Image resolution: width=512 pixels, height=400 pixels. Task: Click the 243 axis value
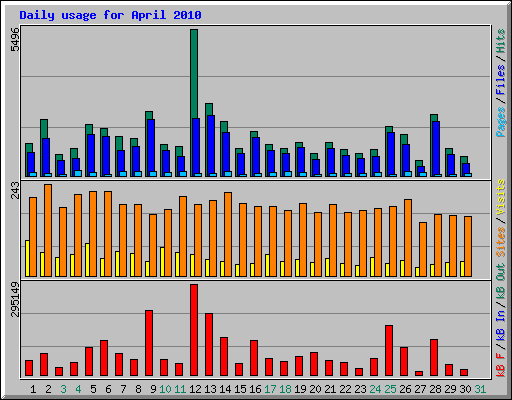click(15, 190)
